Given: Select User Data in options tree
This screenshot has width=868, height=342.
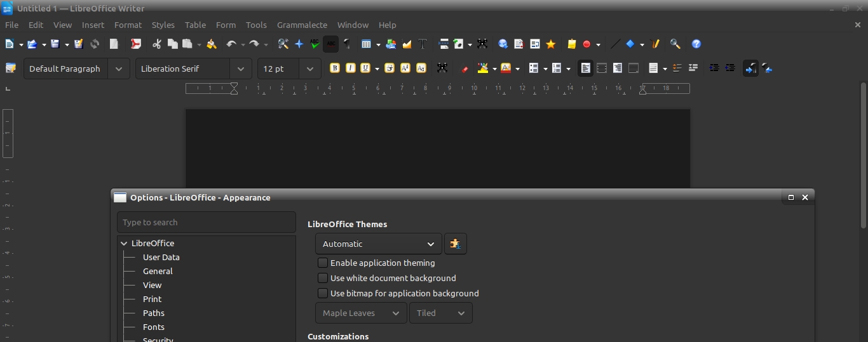Looking at the screenshot, I should click(161, 257).
